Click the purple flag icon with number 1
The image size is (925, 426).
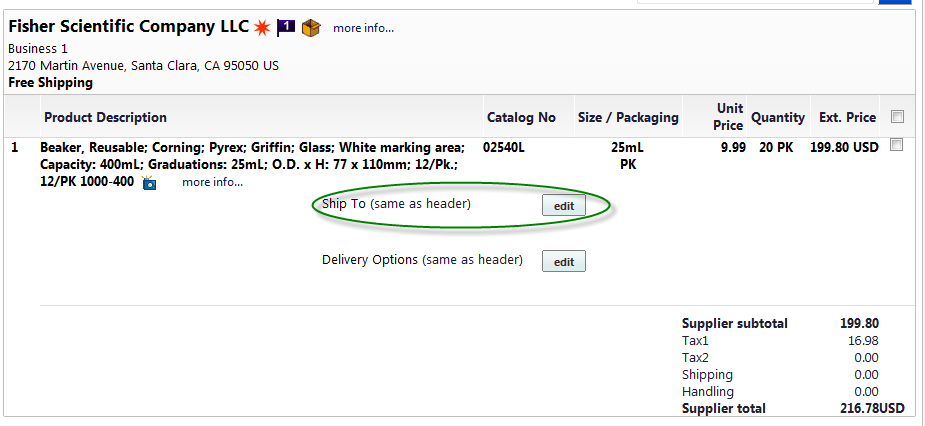click(x=286, y=27)
